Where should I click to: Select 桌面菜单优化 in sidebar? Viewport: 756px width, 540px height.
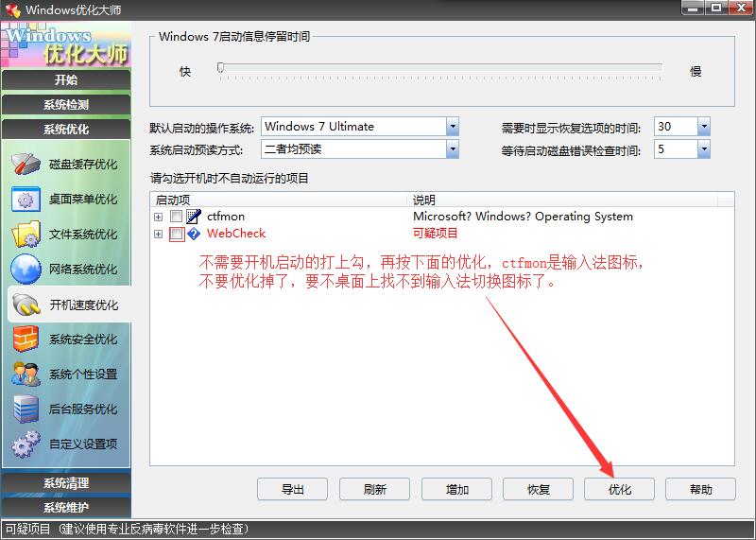83,200
